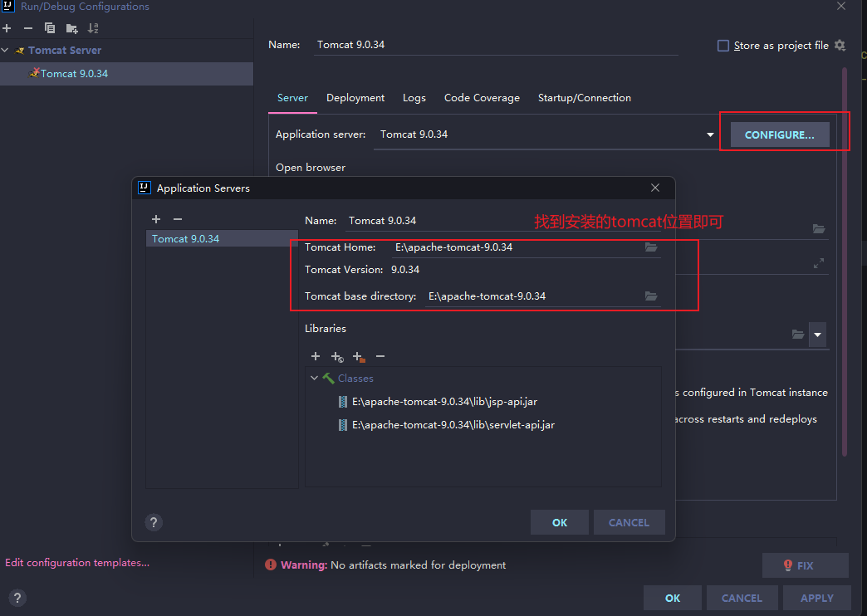Click the CONFIGURE... button
Viewport: 867px width, 616px height.
780,135
